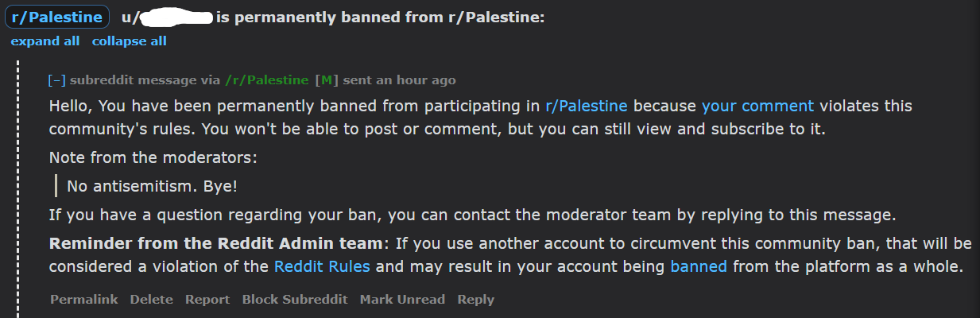Delete this ban message

(x=151, y=300)
